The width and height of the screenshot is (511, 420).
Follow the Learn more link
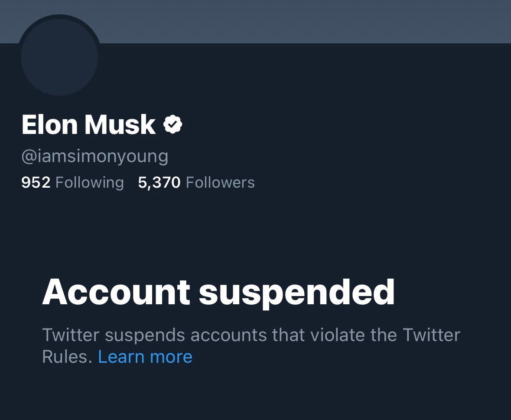point(145,356)
